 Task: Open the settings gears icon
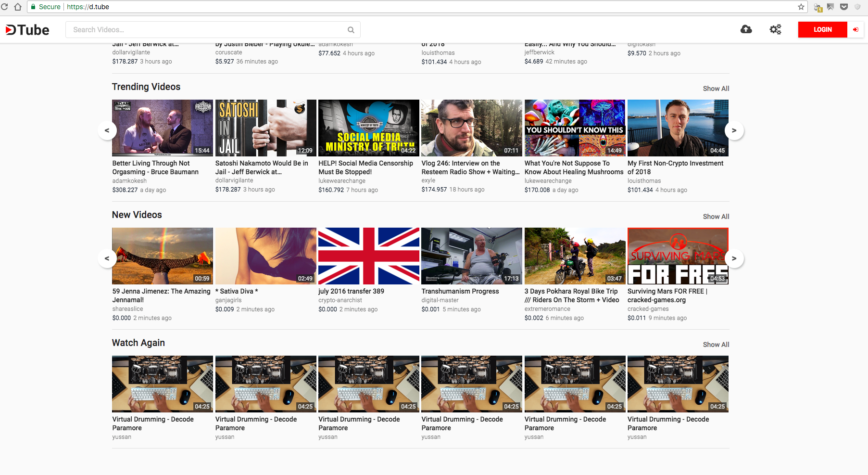[x=775, y=29]
